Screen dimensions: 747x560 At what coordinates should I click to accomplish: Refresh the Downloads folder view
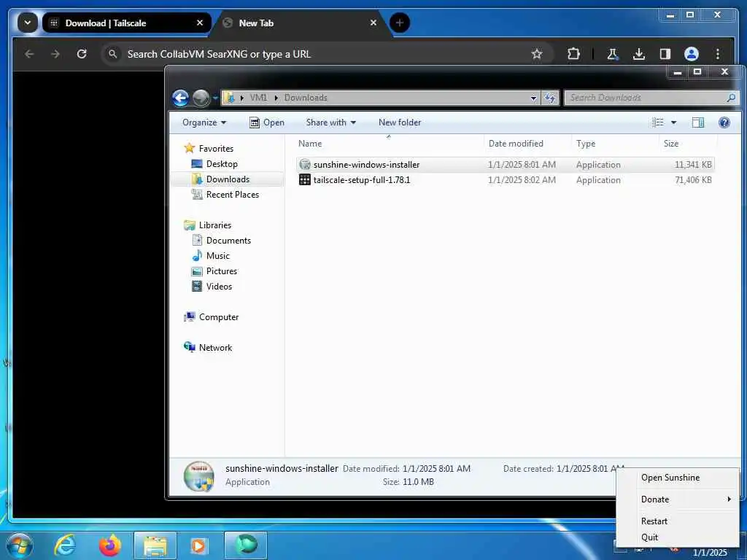[550, 98]
